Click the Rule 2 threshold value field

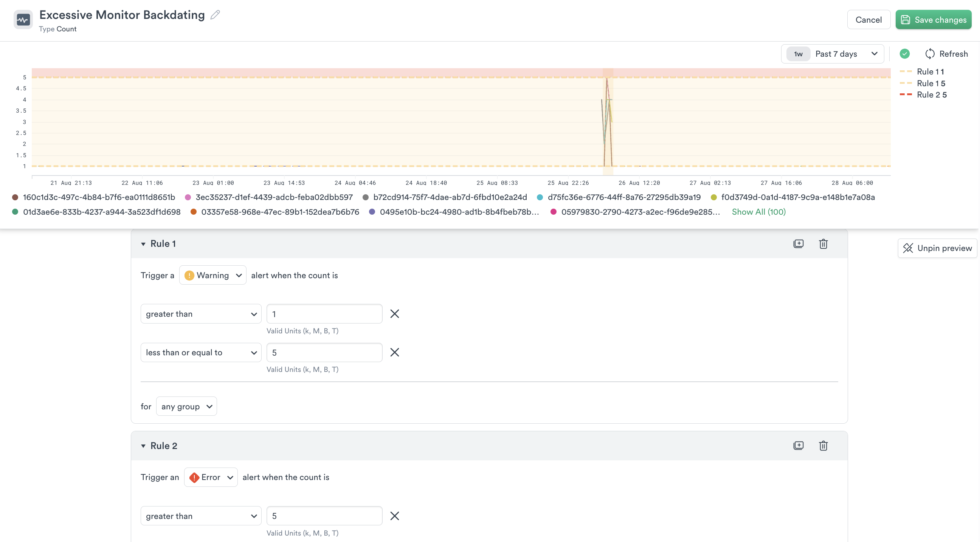pos(324,516)
